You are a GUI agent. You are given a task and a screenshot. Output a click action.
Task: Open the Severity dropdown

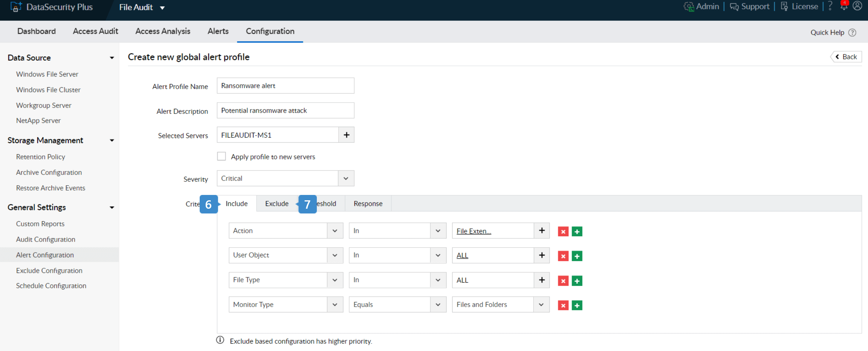(x=346, y=178)
